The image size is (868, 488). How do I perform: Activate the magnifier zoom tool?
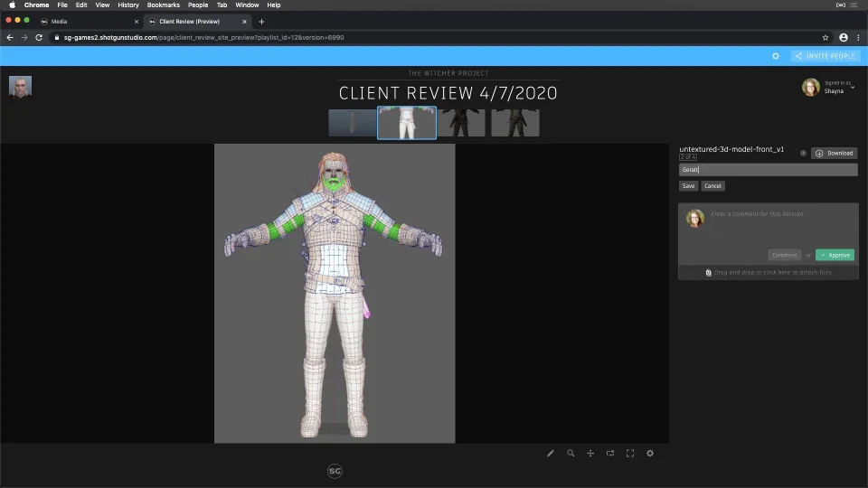571,453
